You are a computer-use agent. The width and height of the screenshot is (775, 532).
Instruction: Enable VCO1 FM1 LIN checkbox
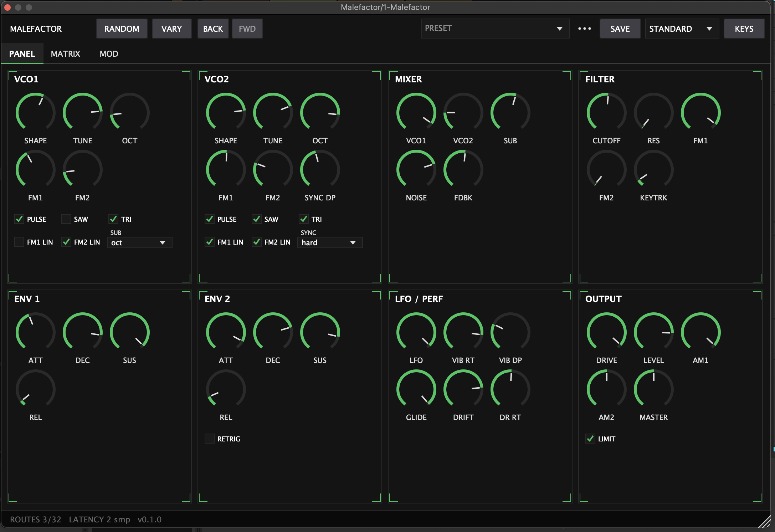(x=19, y=242)
